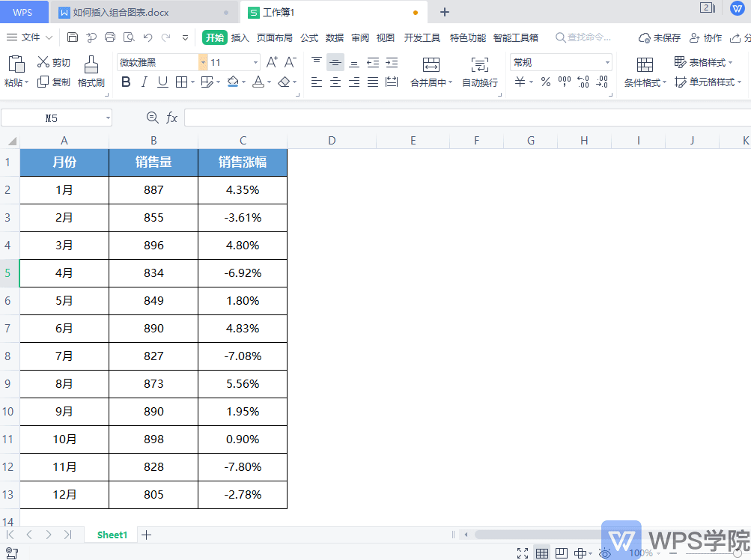Open the font name dropdown 微软雅黑
Viewport: 751px width, 560px height.
(x=203, y=62)
